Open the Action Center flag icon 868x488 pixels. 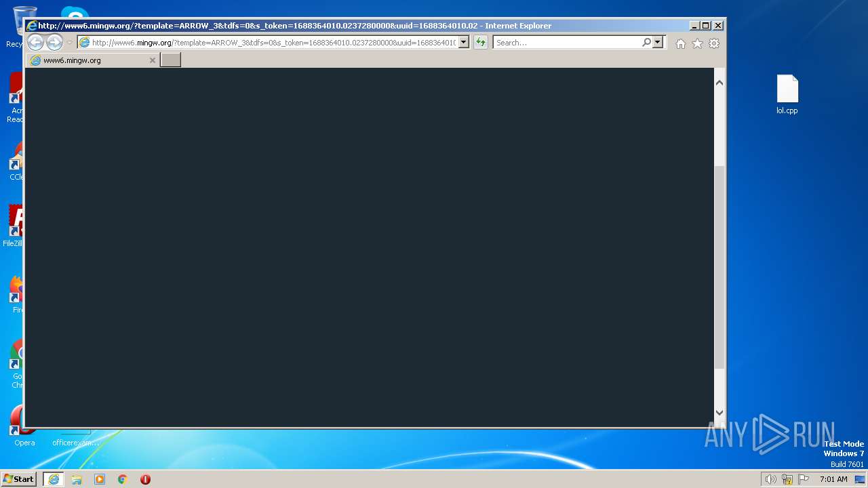tap(804, 479)
